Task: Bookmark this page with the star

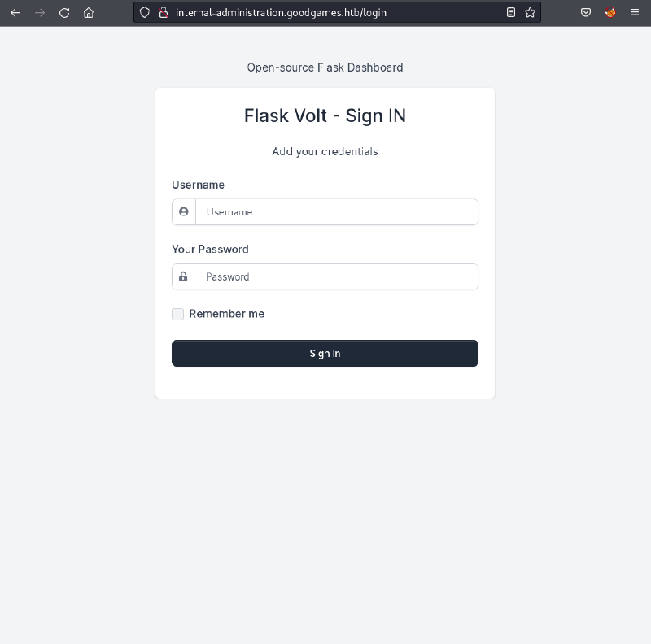Action: point(529,12)
